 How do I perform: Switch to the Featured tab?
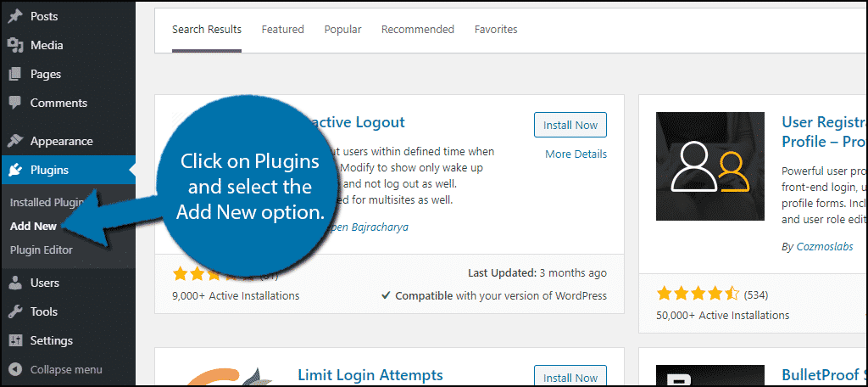pos(283,30)
